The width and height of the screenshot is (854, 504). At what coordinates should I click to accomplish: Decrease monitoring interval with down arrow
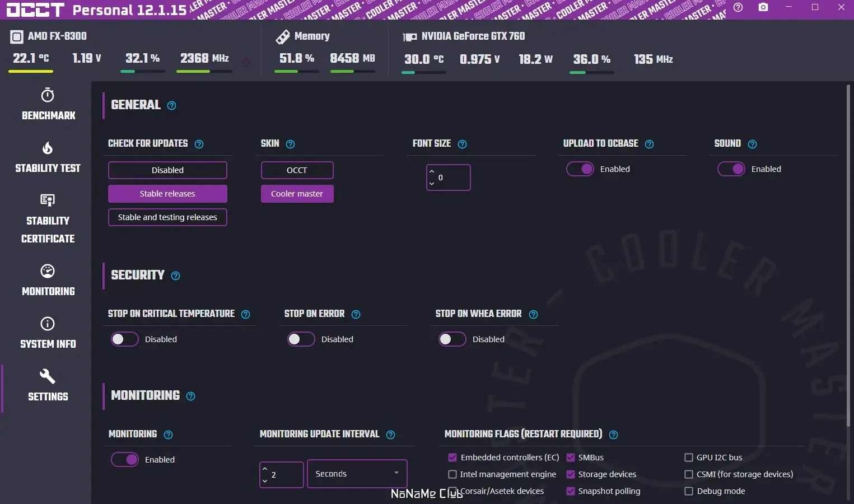pos(265,481)
